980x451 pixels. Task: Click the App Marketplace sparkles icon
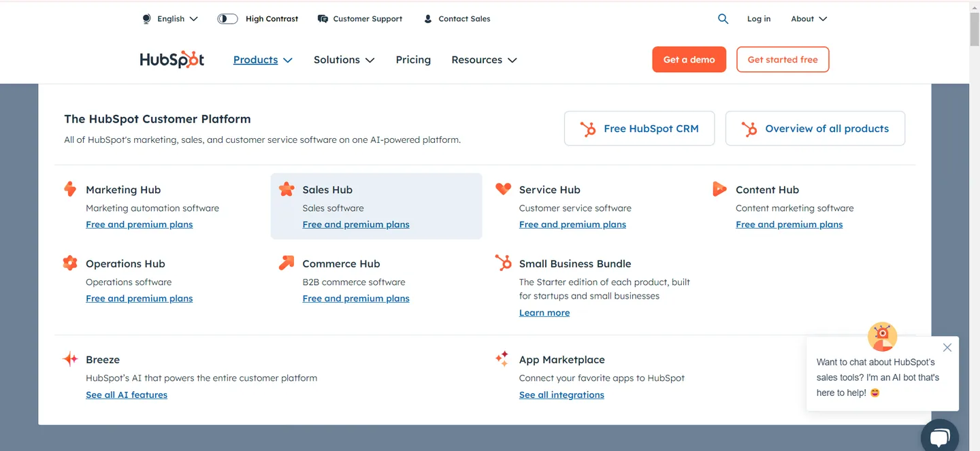(502, 358)
